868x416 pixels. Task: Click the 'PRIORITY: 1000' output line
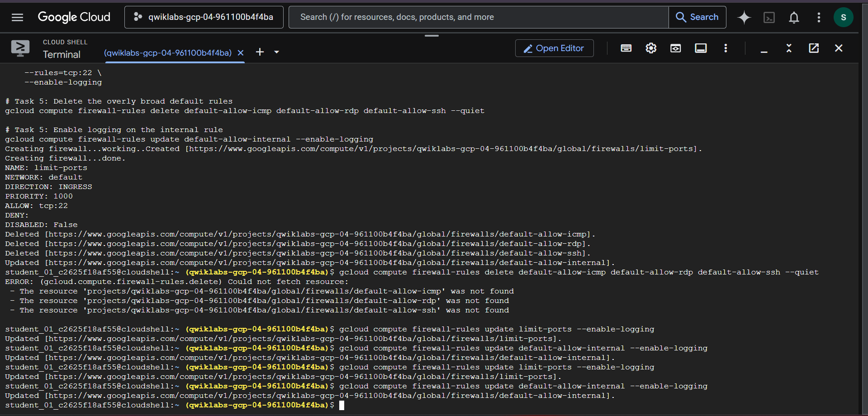pyautogui.click(x=39, y=196)
